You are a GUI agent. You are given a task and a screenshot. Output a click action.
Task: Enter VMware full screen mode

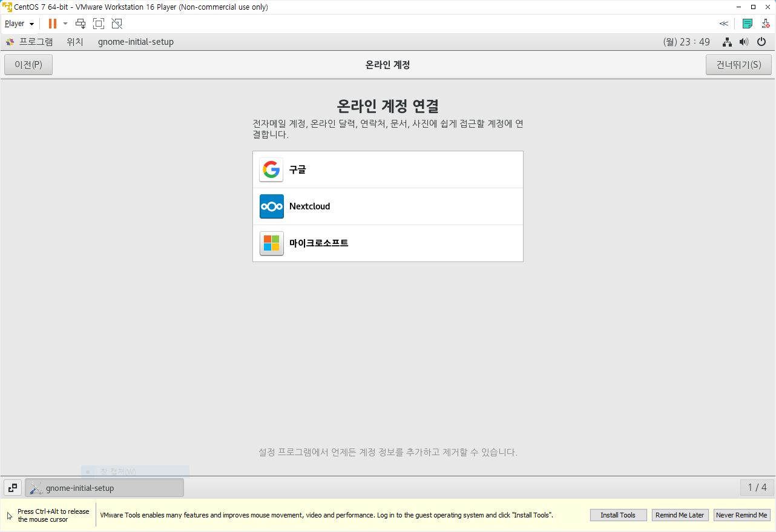(99, 24)
